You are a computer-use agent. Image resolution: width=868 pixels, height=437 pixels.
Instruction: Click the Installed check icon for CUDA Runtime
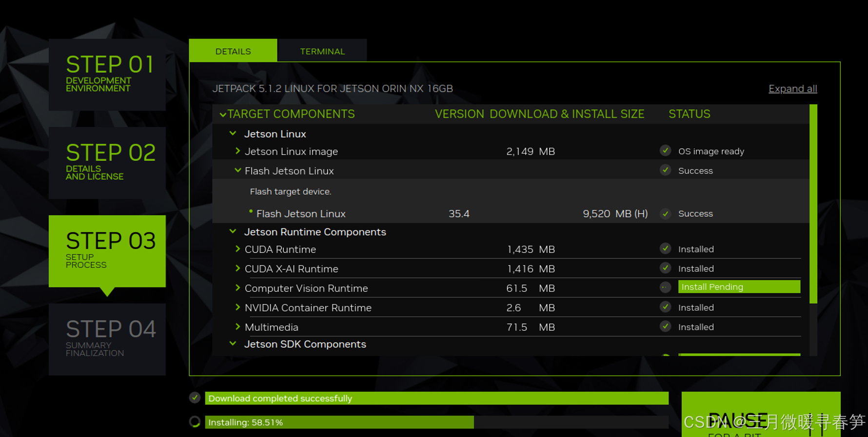665,248
